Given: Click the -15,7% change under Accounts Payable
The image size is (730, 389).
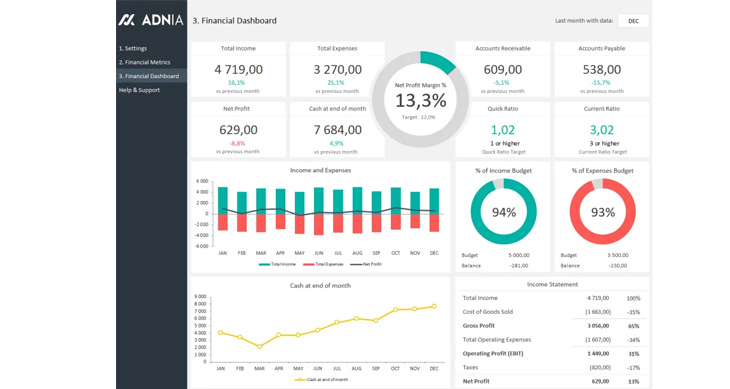Looking at the screenshot, I should (x=601, y=83).
